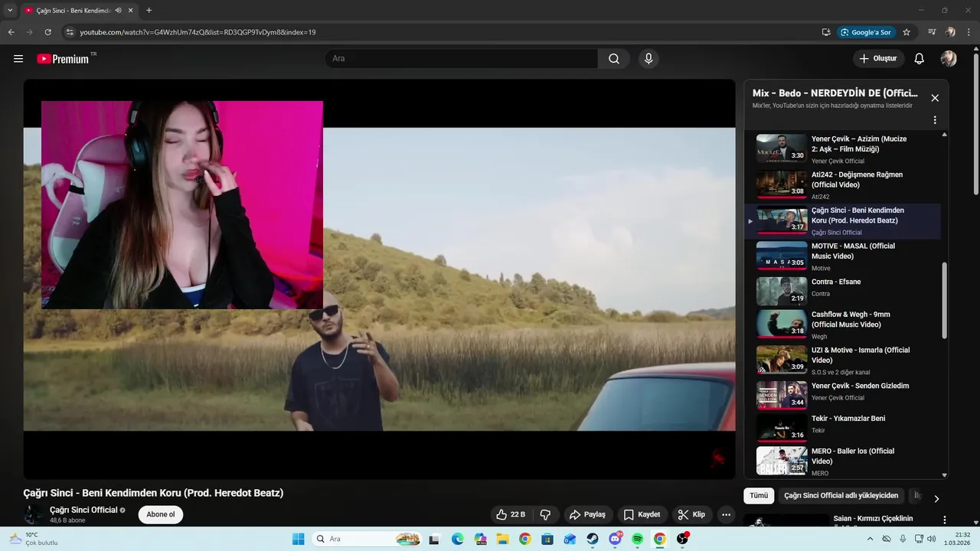
Task: Open the tab search dropdown arrow
Action: [x=10, y=11]
